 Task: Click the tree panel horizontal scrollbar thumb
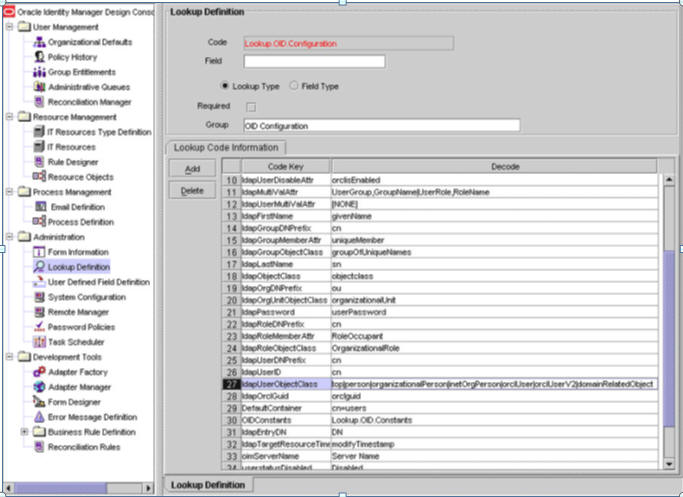(61, 488)
